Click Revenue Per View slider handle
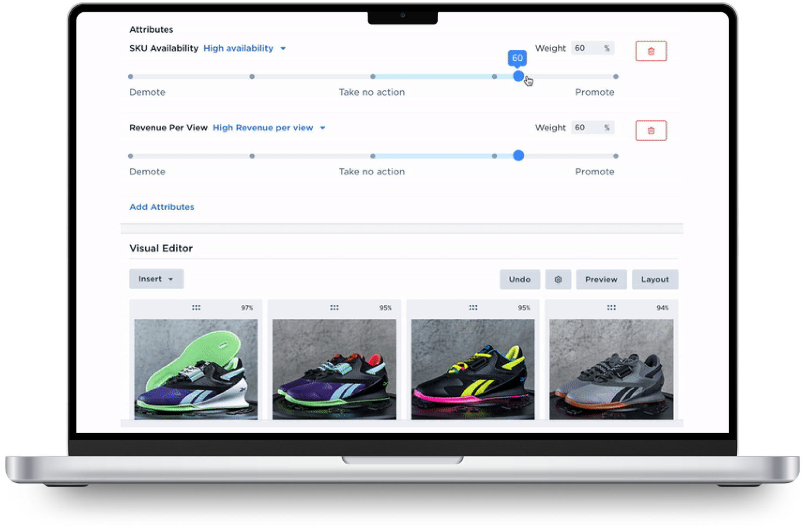 pyautogui.click(x=518, y=156)
